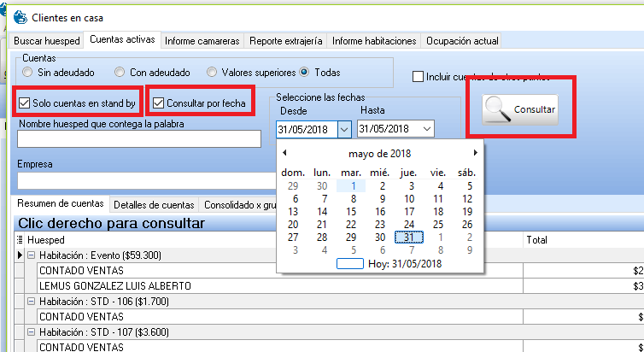Go to previous month in calendar
Screen dimensions: 644x352
tap(284, 153)
